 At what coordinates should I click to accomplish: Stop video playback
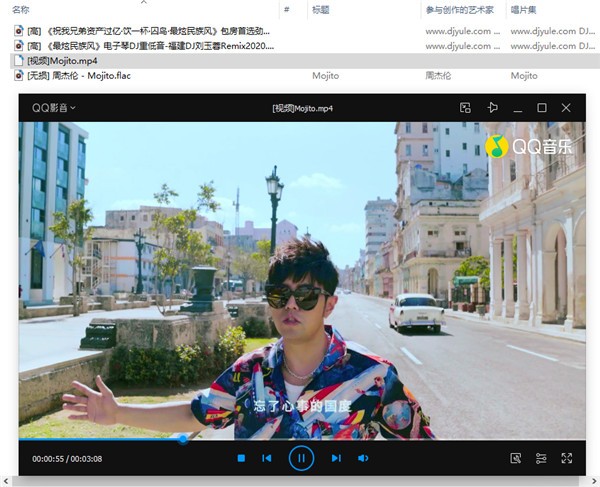point(241,458)
